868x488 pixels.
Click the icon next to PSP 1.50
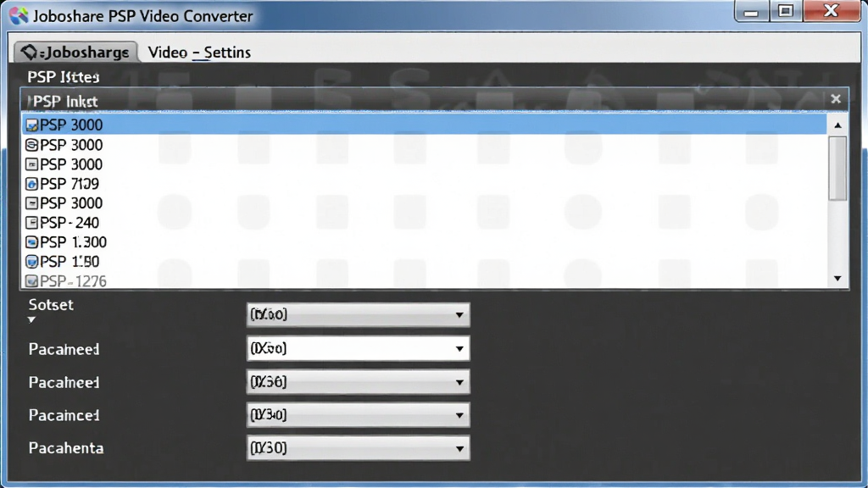pos(32,262)
